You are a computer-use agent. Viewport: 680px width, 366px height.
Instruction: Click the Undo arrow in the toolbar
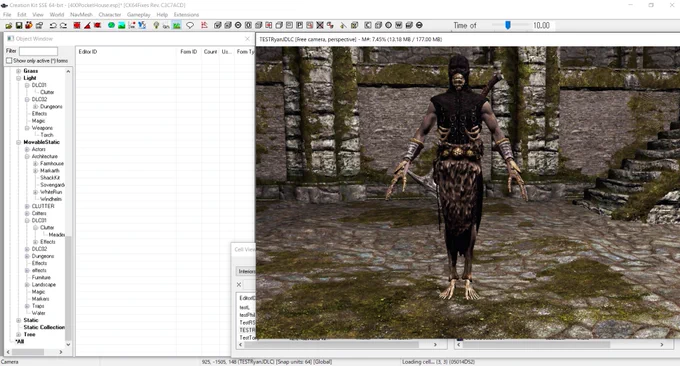53,26
